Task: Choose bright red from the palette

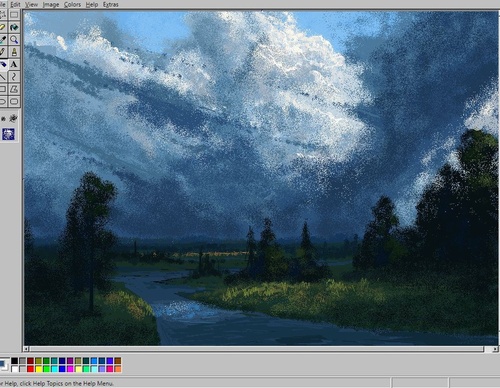Action: 30,369
